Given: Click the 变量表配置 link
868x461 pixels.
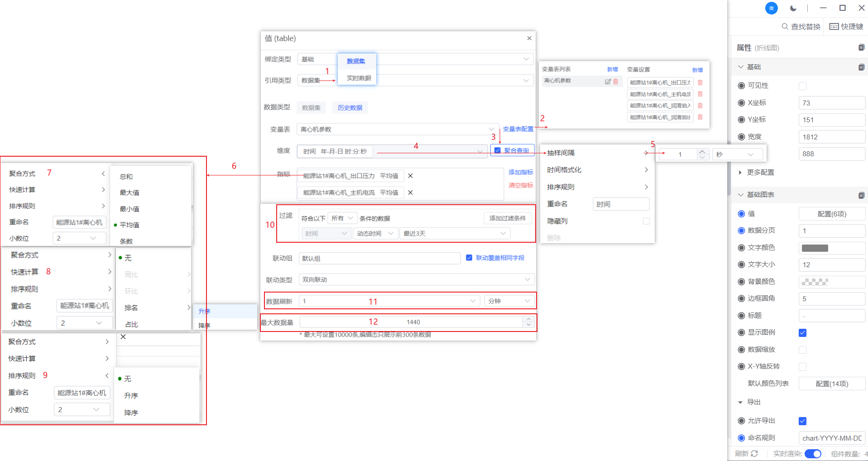Looking at the screenshot, I should (518, 129).
